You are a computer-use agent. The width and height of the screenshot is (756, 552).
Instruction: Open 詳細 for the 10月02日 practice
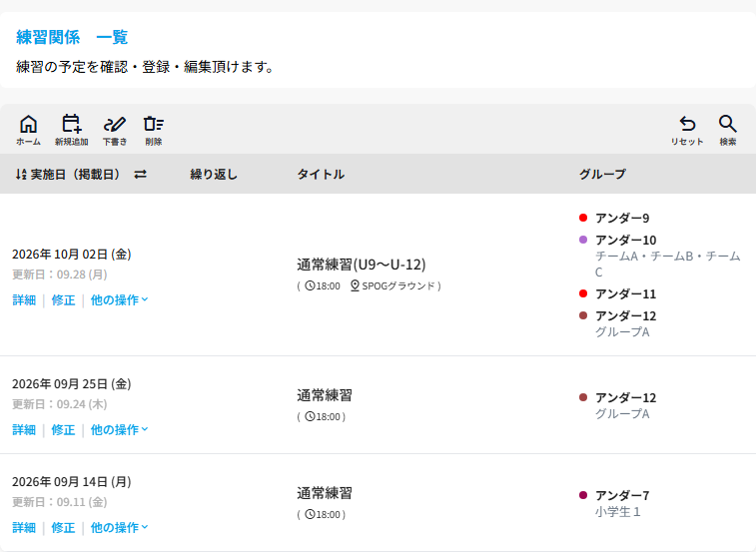(x=24, y=299)
